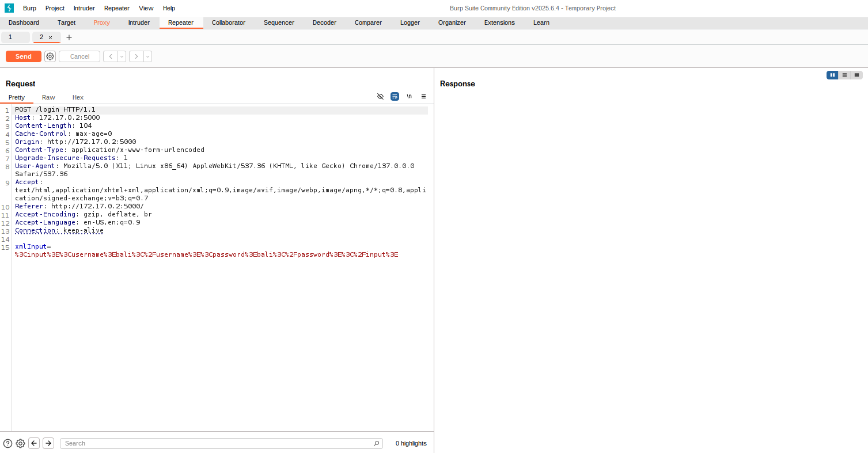Select the Repeater tool tab
The width and height of the screenshot is (868, 453).
coord(181,22)
